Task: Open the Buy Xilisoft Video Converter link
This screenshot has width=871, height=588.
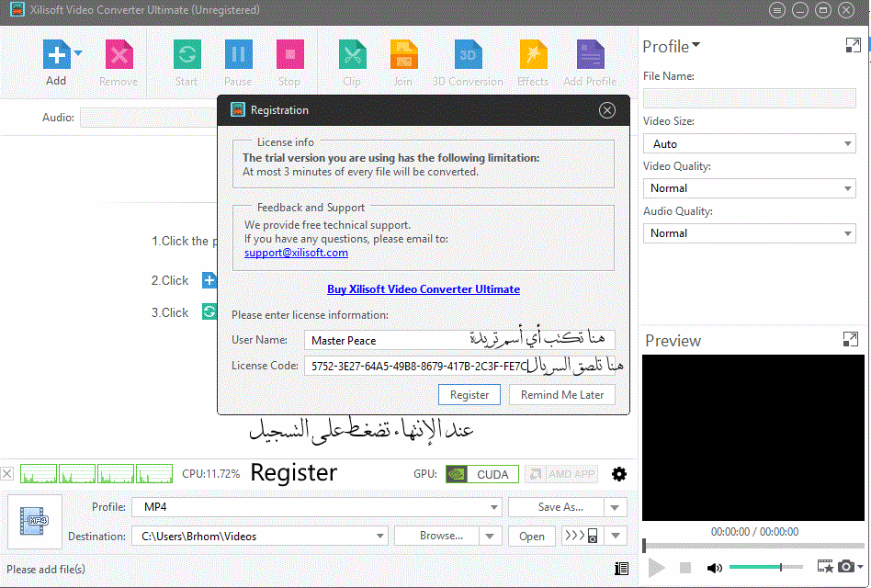Action: tap(424, 289)
